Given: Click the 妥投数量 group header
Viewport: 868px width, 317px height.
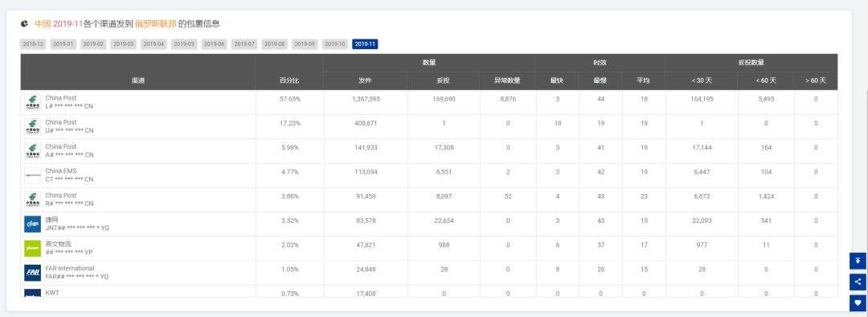Looking at the screenshot, I should coord(751,63).
